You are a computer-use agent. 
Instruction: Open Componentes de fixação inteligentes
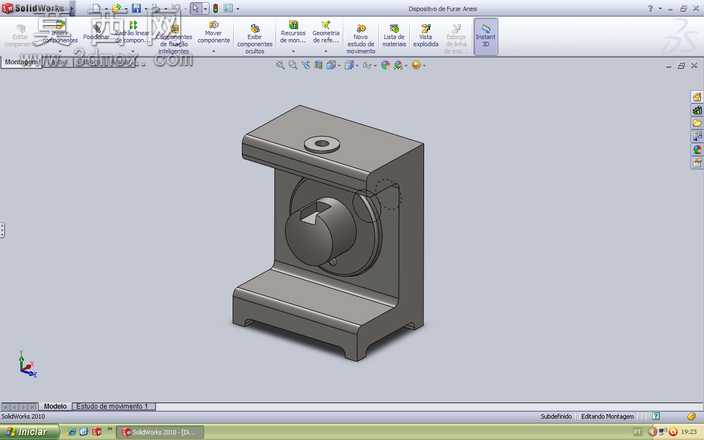(175, 38)
